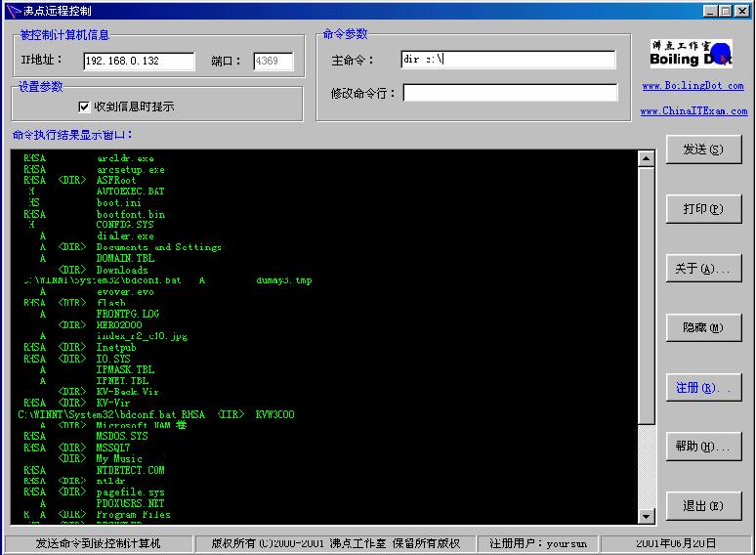The image size is (756, 555).
Task: Open the 注册(R)... register dialog
Action: click(x=703, y=388)
